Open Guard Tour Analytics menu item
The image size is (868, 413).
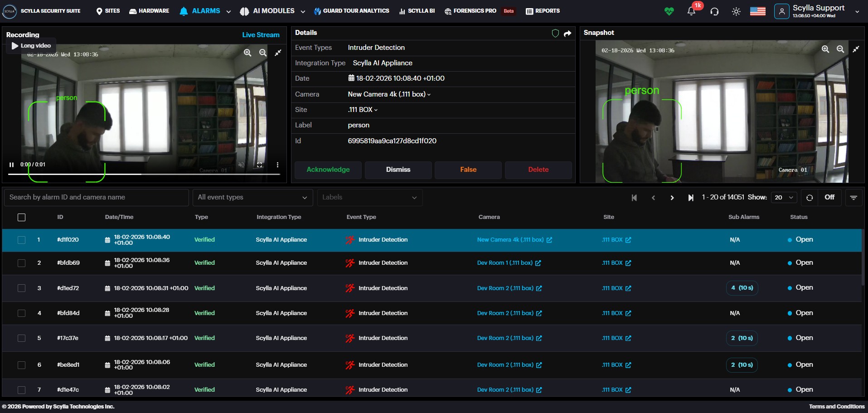[351, 11]
